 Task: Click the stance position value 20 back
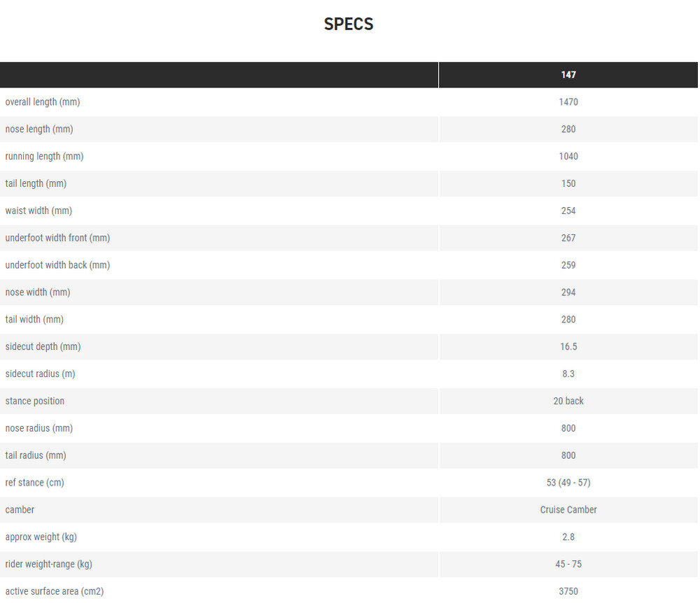tap(568, 402)
